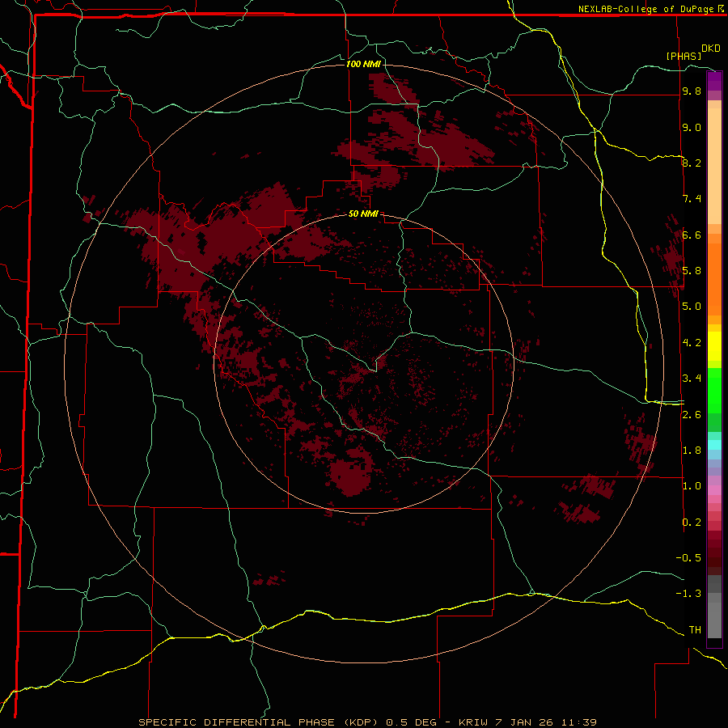Viewport: 728px width, 728px height.
Task: Click the TH threshold label
Action: 695,630
